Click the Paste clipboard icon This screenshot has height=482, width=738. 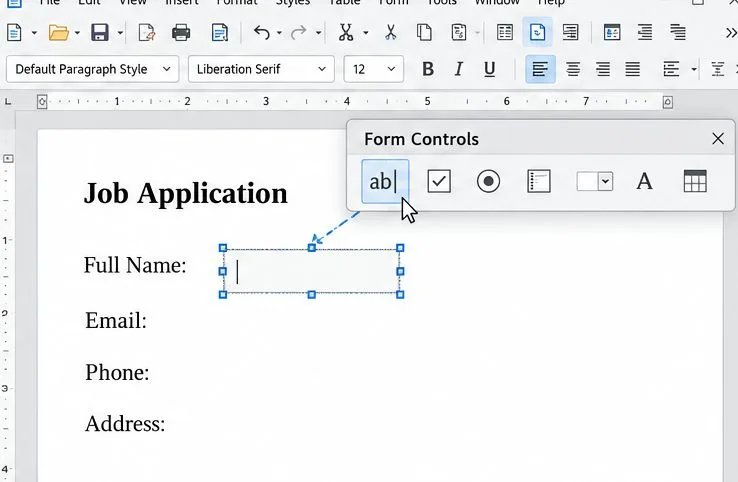(458, 33)
